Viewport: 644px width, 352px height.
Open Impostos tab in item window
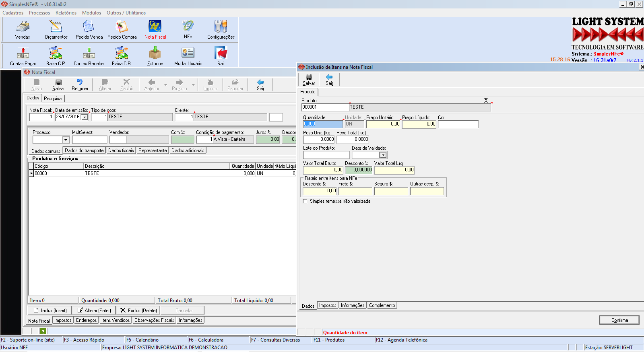(328, 305)
